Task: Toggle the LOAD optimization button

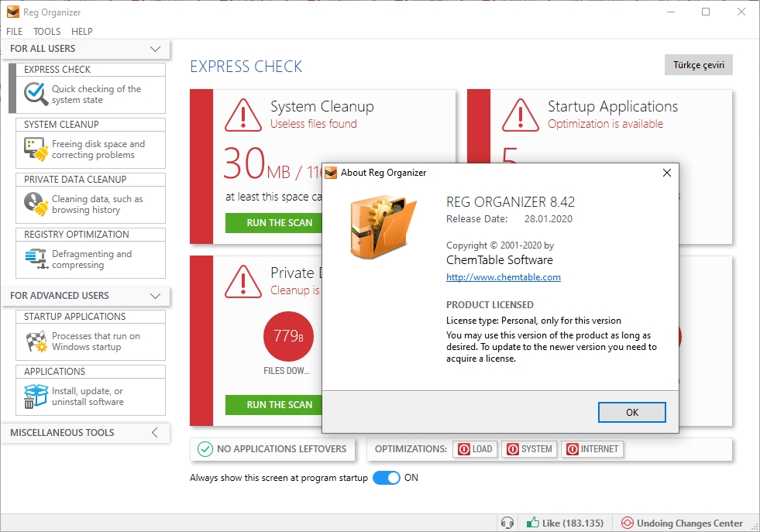Action: [x=475, y=449]
